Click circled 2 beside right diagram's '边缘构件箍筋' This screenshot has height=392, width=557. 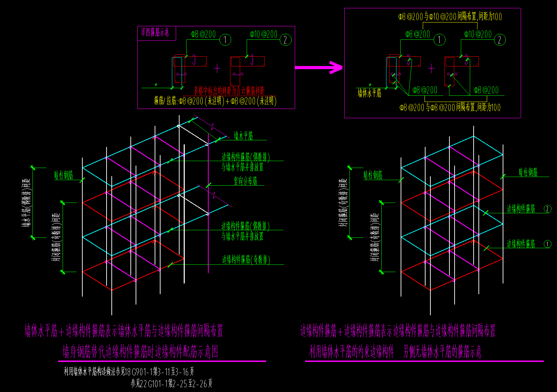tap(547, 209)
